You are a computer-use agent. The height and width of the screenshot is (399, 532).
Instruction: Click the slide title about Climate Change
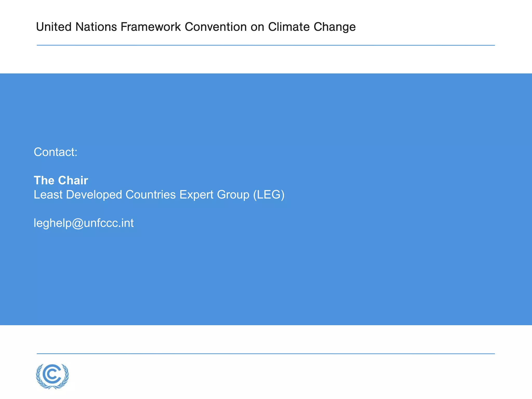pos(196,27)
